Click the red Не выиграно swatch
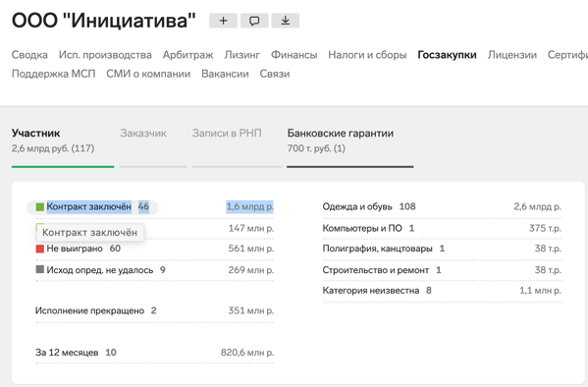The width and height of the screenshot is (588, 387). click(x=39, y=249)
